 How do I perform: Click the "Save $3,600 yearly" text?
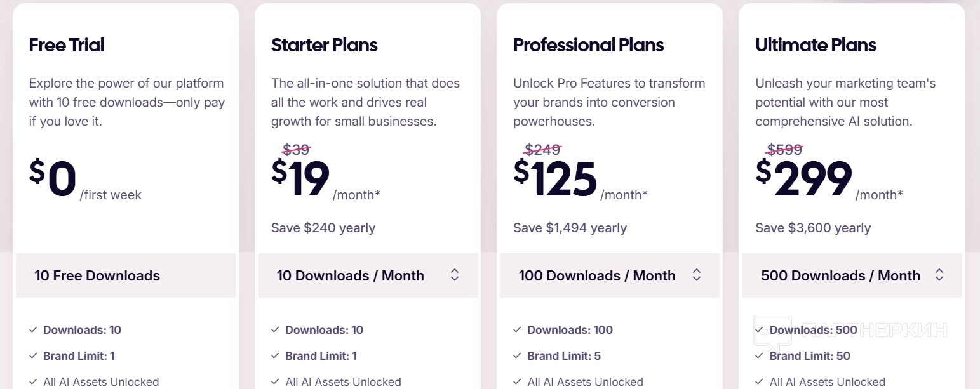[x=813, y=228]
